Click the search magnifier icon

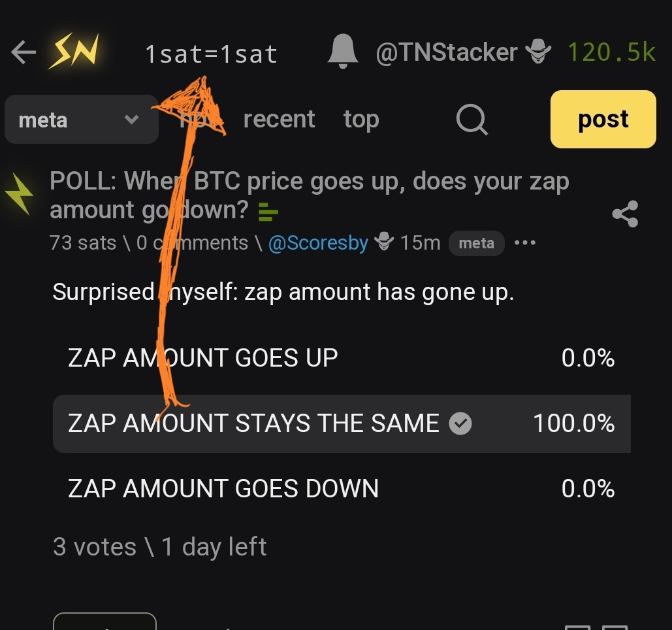coord(471,120)
